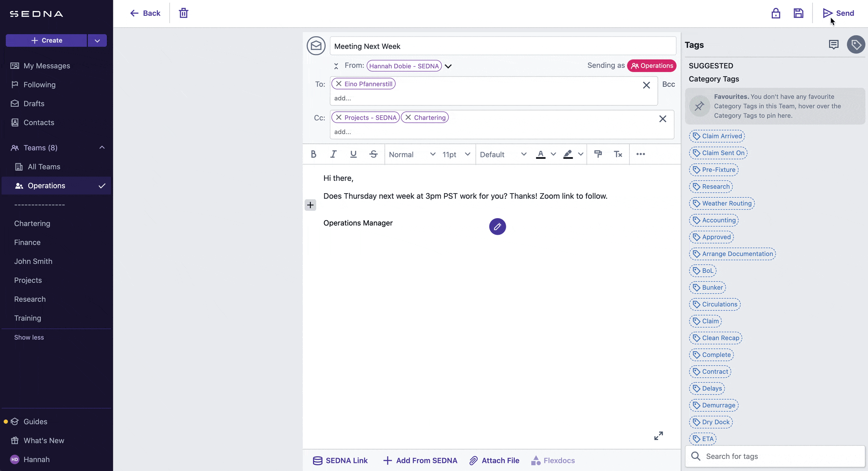Screen dimensions: 868x471
Task: Open the Normal paragraph style dropdown
Action: 412,154
